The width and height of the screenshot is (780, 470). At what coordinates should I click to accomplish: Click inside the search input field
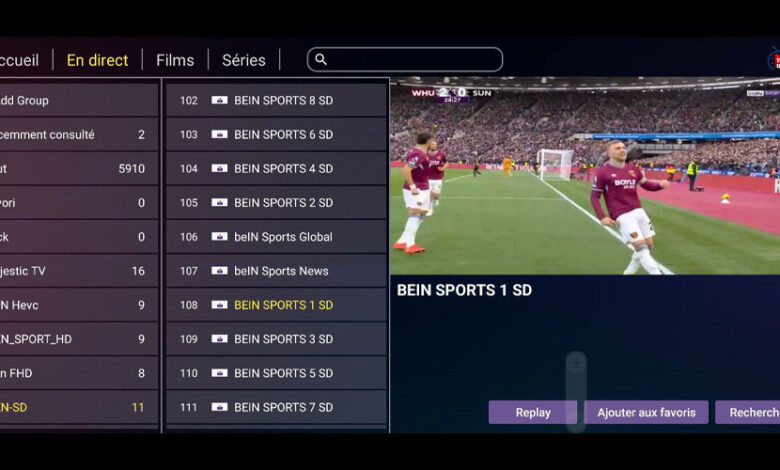(x=405, y=60)
